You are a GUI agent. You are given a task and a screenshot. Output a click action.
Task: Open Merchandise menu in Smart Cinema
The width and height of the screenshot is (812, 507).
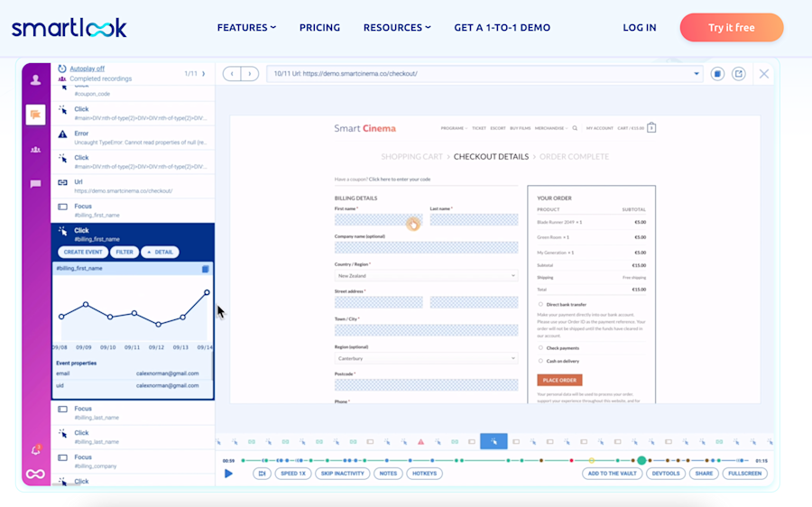(x=551, y=128)
